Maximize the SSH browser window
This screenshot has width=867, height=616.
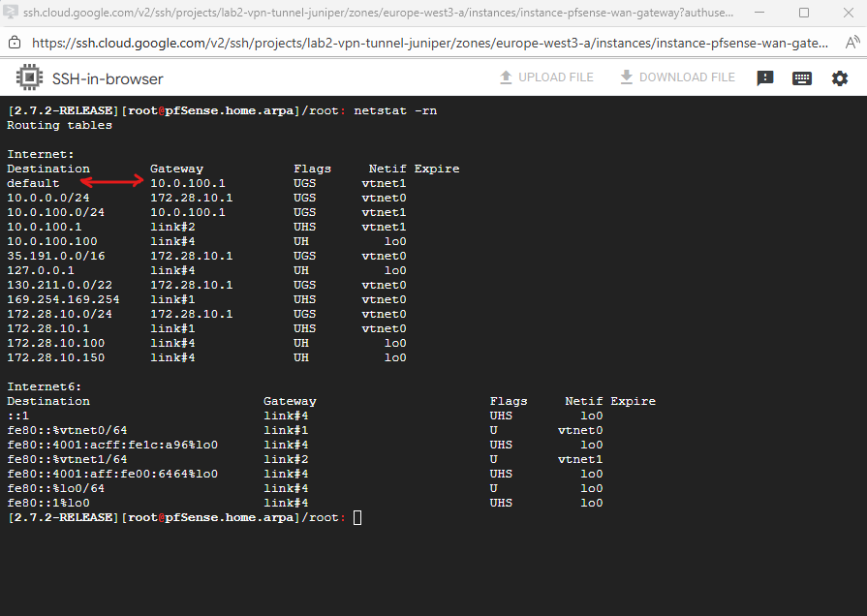(803, 14)
